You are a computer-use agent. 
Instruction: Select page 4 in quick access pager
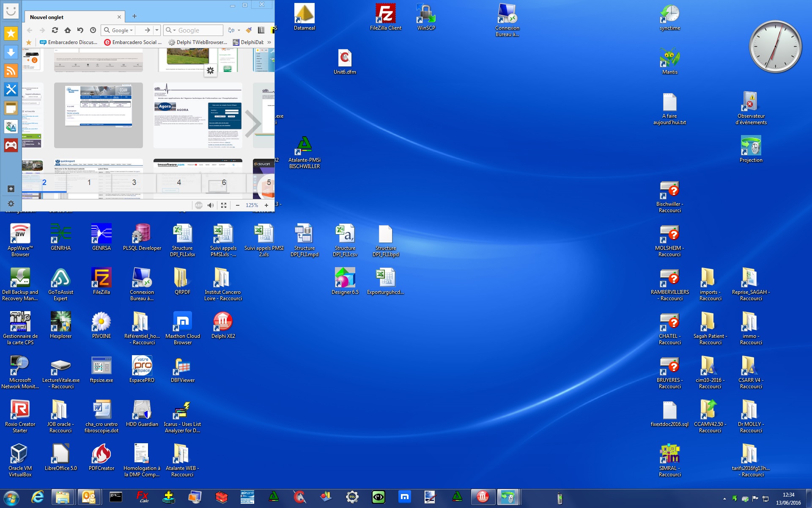[179, 182]
